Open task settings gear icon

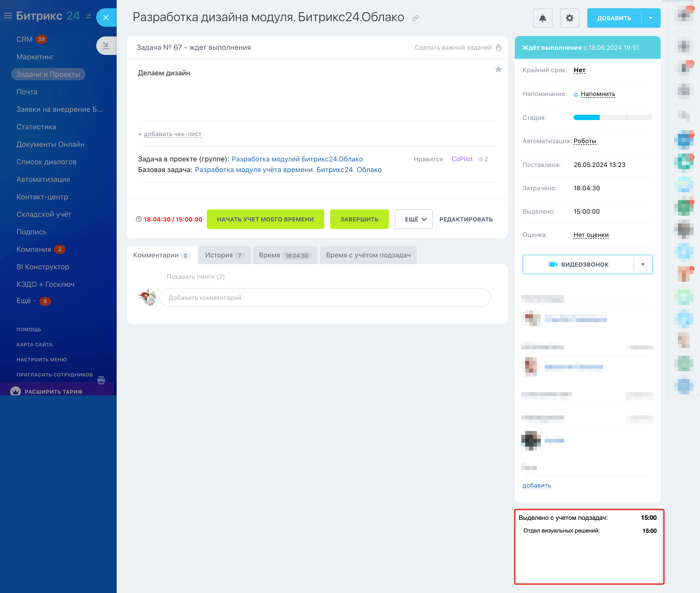tap(569, 18)
